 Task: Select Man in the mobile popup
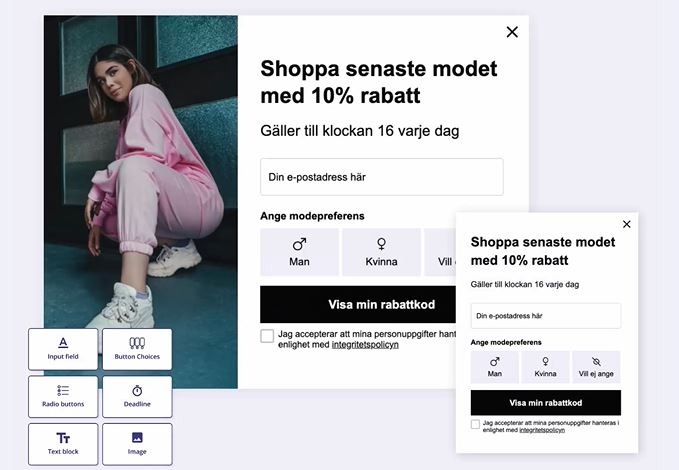(x=495, y=367)
